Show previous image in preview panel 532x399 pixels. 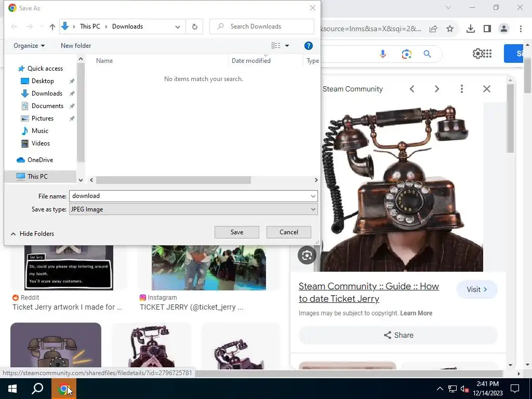[x=412, y=89]
